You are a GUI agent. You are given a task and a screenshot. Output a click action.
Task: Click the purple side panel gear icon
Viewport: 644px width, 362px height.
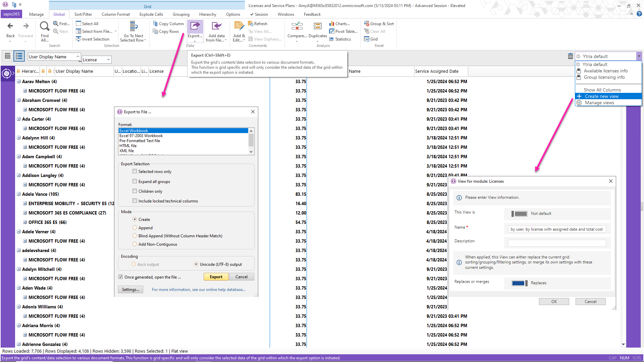point(7,73)
